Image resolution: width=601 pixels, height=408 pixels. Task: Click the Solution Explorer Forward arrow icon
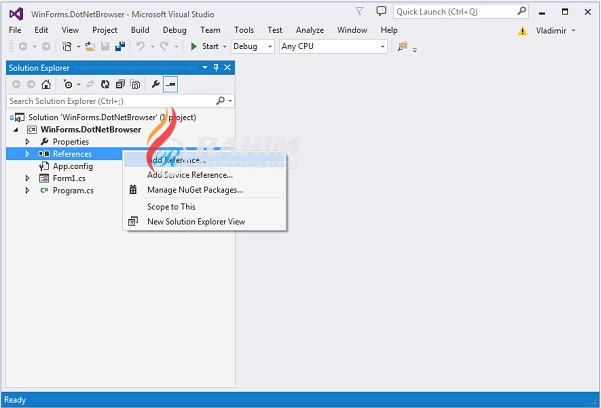[31, 84]
